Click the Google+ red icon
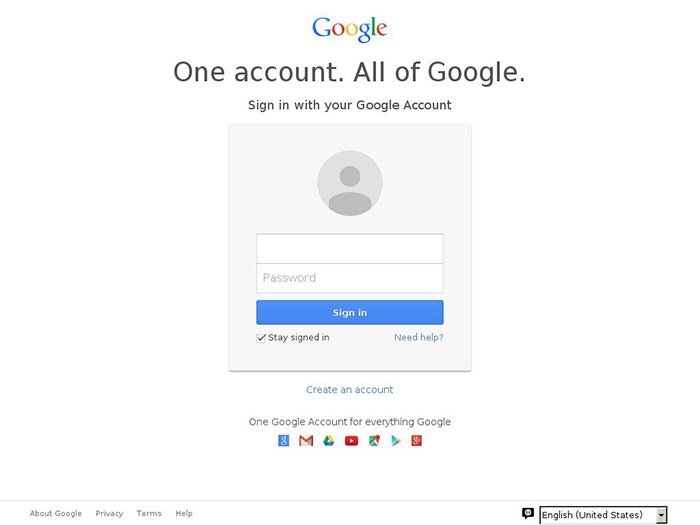 point(417,441)
